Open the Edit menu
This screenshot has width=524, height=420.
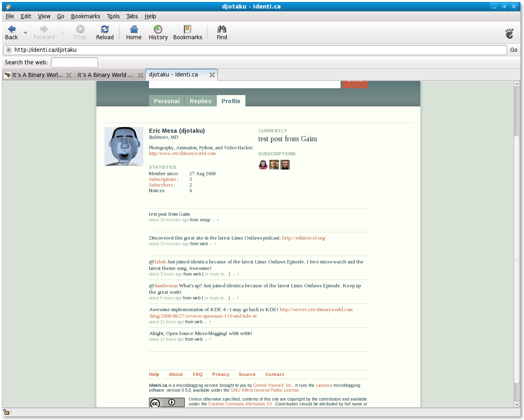26,16
